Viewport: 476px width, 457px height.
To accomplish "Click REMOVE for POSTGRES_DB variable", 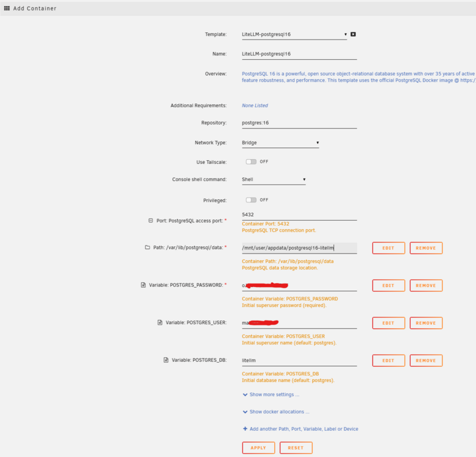I will point(426,361).
